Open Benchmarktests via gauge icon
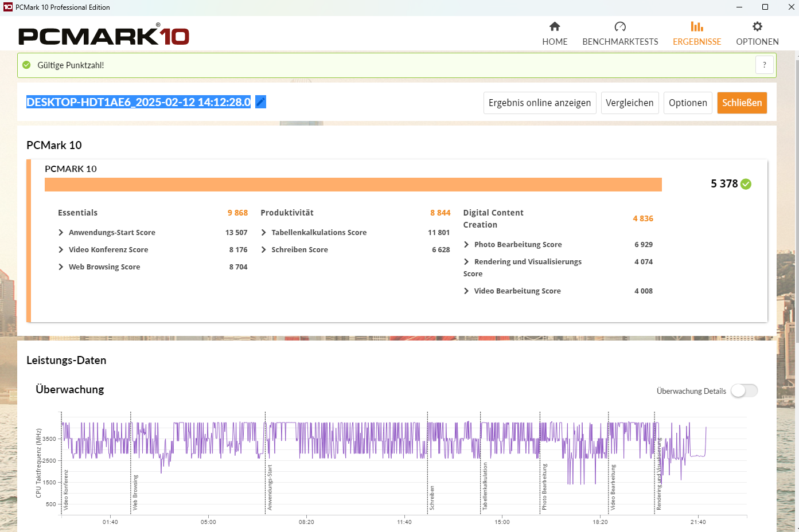 pyautogui.click(x=620, y=26)
